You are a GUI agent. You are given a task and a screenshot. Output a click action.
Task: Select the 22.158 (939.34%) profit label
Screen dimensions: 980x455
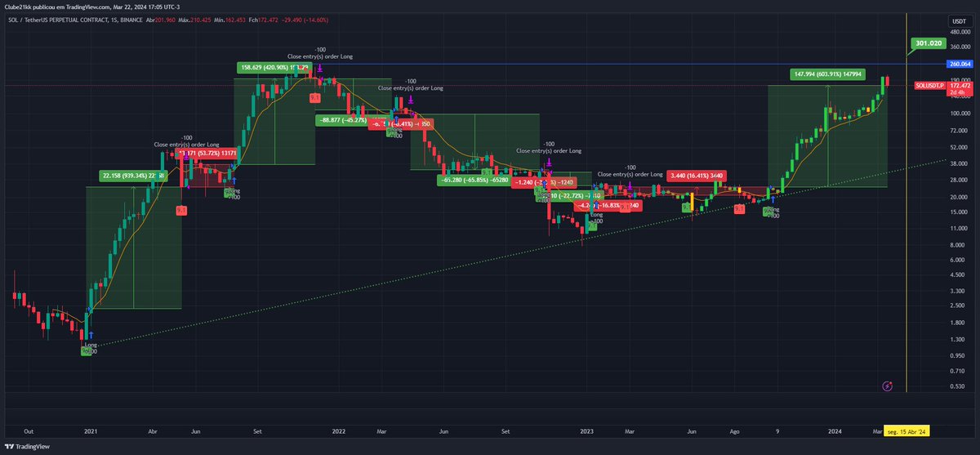134,176
